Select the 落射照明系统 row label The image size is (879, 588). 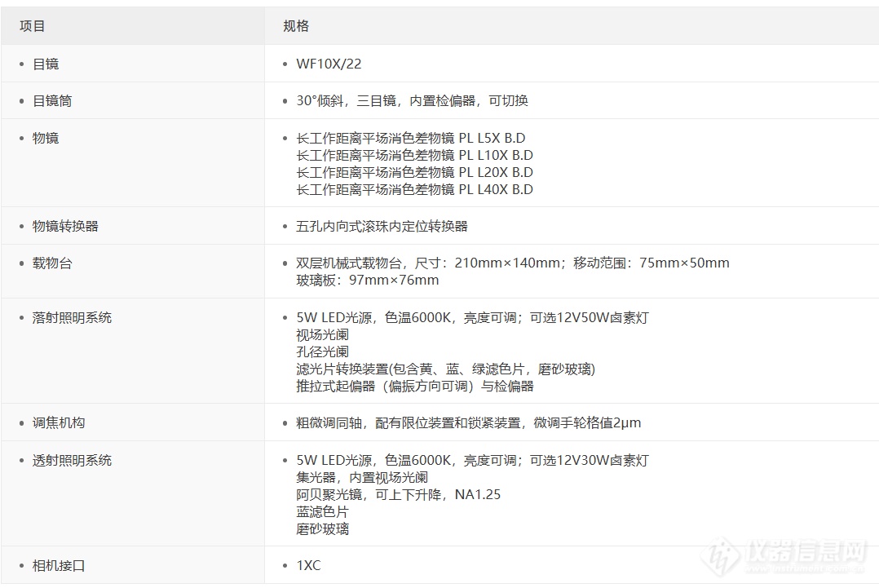[70, 317]
